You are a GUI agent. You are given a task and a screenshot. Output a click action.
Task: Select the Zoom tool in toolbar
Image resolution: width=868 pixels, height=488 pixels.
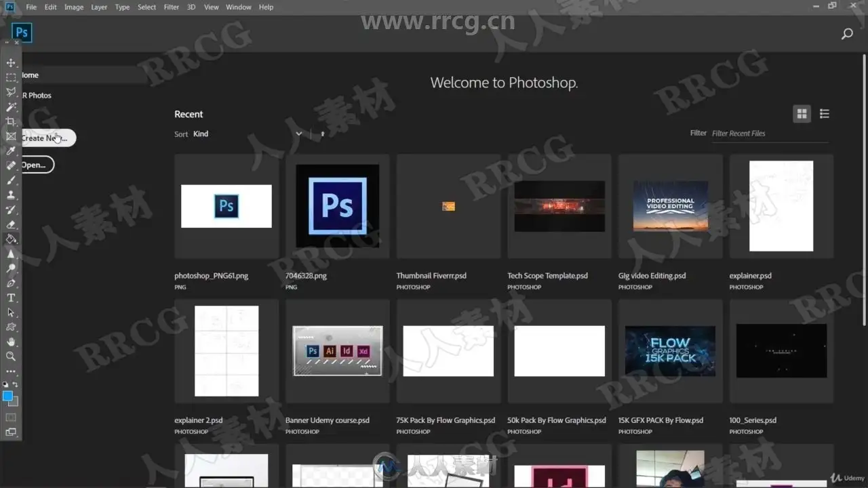(x=11, y=357)
